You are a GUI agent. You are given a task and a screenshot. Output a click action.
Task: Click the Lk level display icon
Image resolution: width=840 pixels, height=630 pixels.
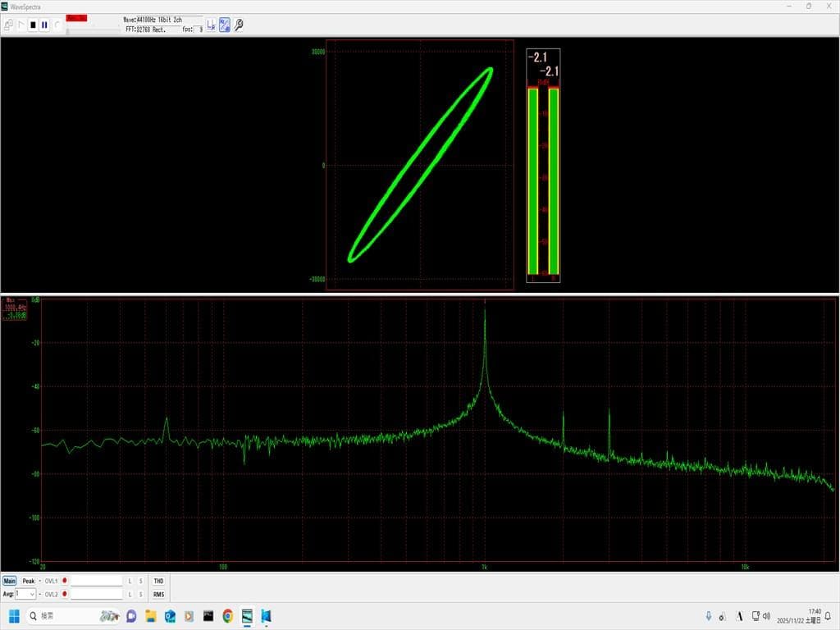tap(211, 25)
